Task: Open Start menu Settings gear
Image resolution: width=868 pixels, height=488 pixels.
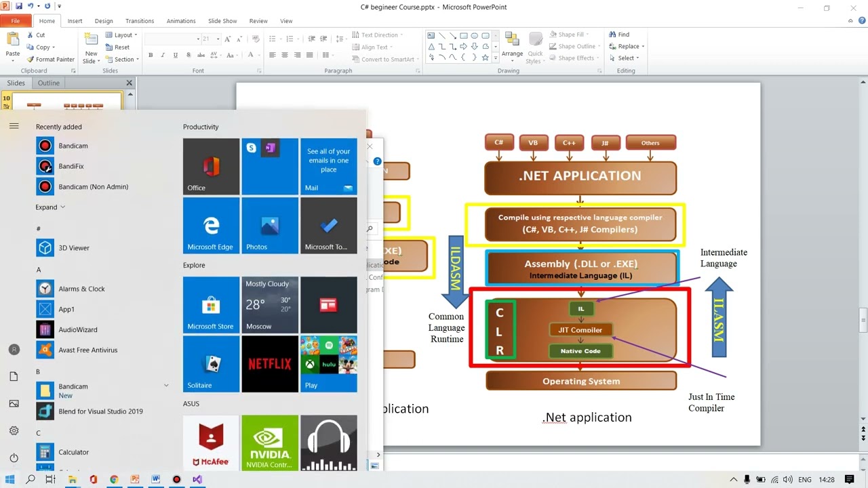Action: coord(14,431)
